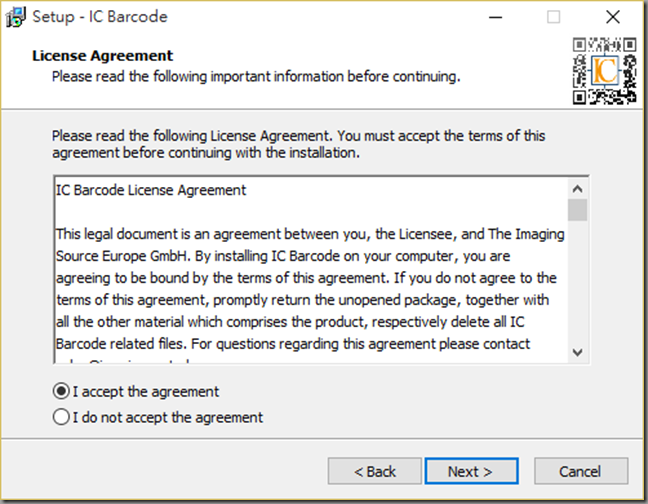Choose "I do not accept the agreement" option

[62, 417]
